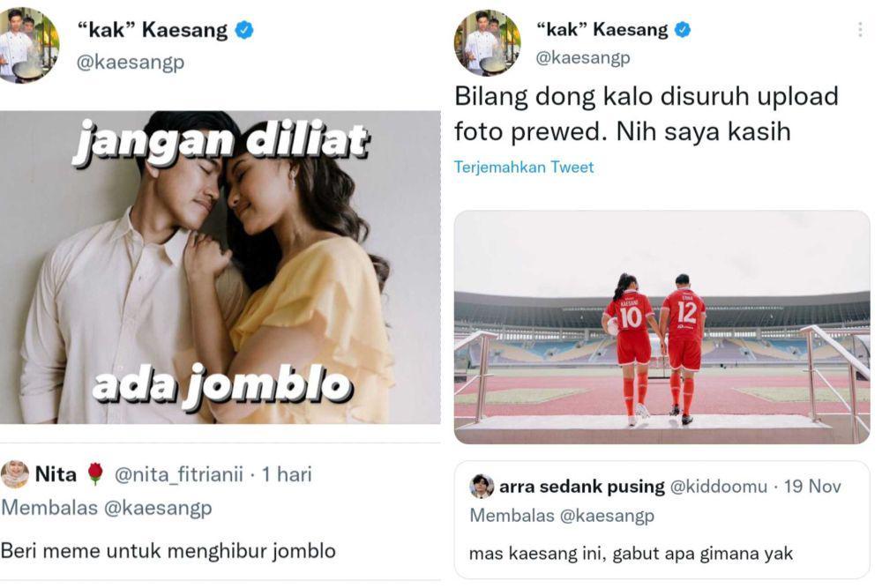Open Nita's profile avatar

[15, 474]
